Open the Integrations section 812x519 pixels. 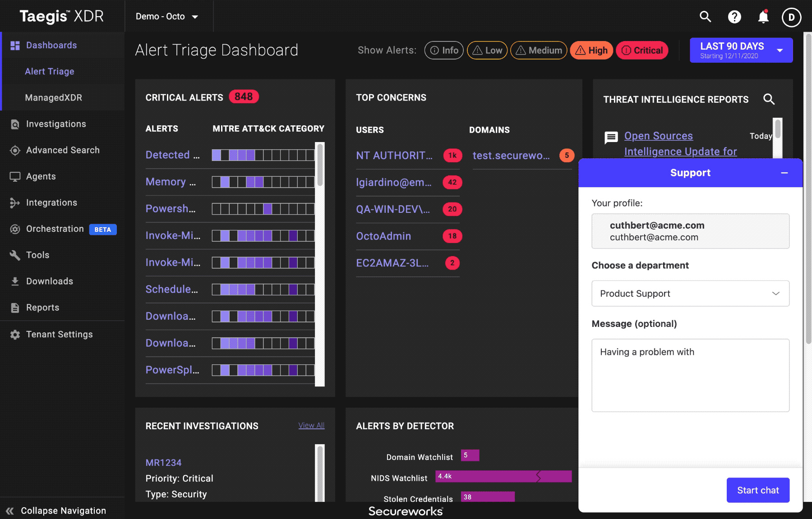[x=51, y=202]
